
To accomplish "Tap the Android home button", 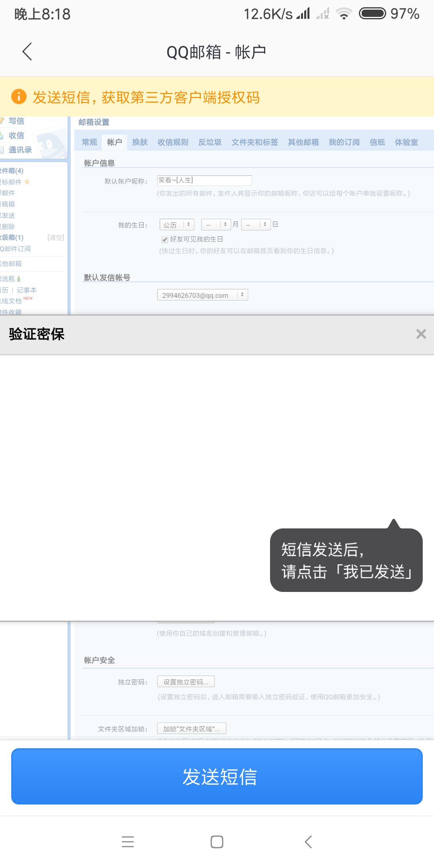I will [x=217, y=841].
